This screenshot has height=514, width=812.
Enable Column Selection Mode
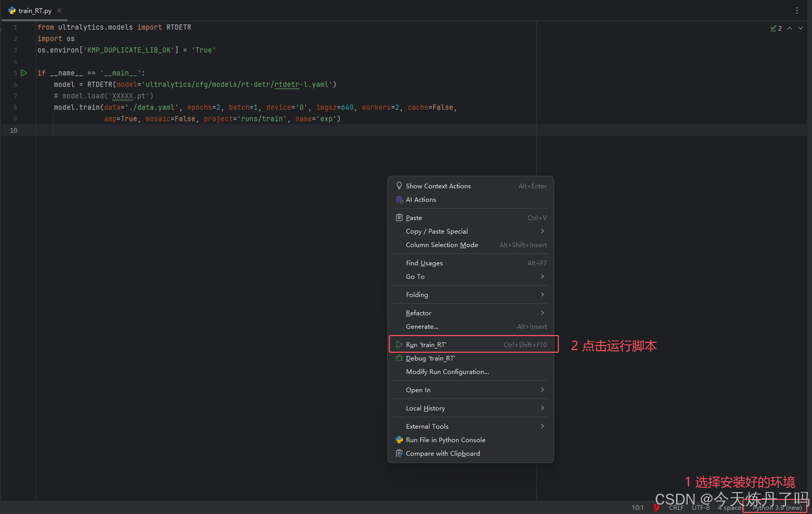[442, 245]
